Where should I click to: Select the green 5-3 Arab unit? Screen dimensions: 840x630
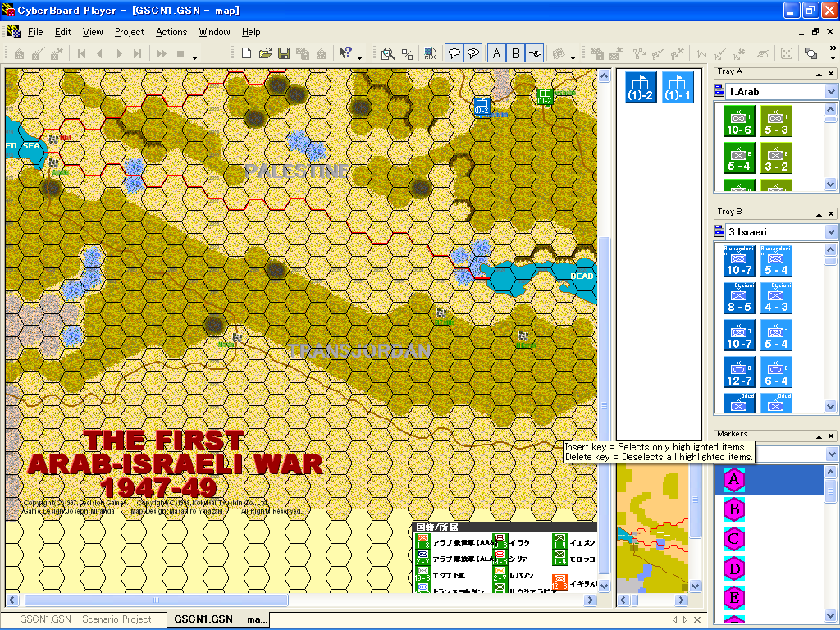(776, 121)
